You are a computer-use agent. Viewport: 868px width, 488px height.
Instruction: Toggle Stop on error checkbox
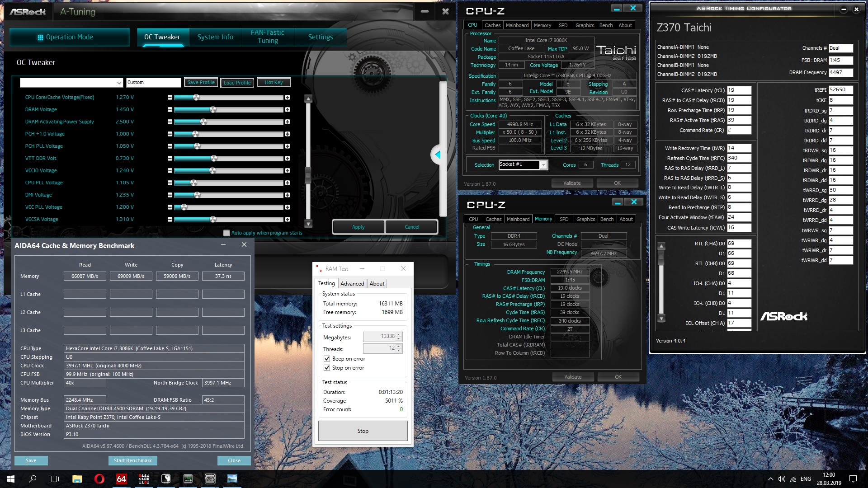327,368
